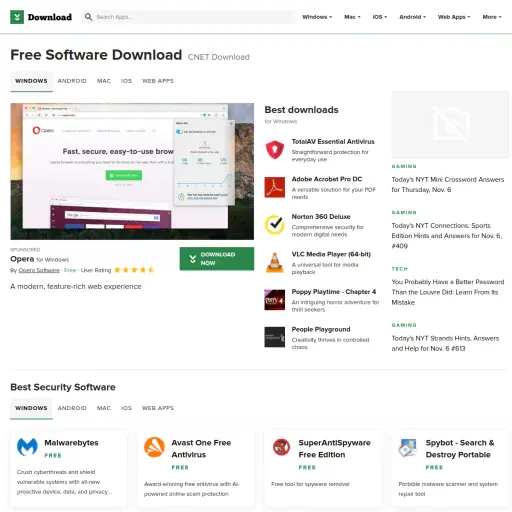Click the VLC Media Player cone icon

tap(275, 262)
